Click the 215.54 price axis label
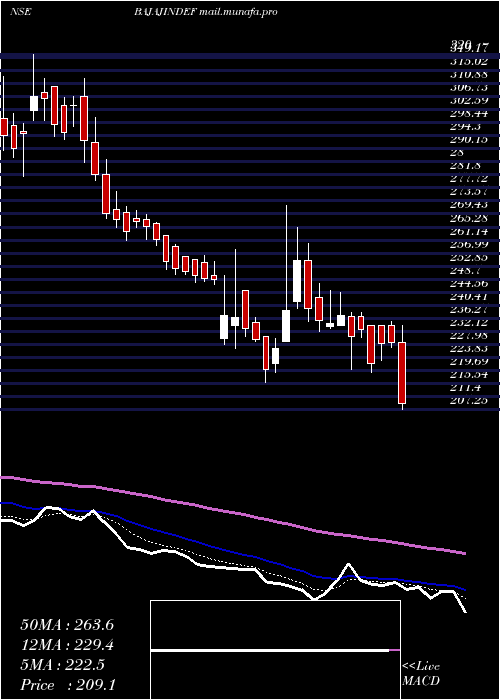This screenshot has width=500, height=700. (469, 374)
